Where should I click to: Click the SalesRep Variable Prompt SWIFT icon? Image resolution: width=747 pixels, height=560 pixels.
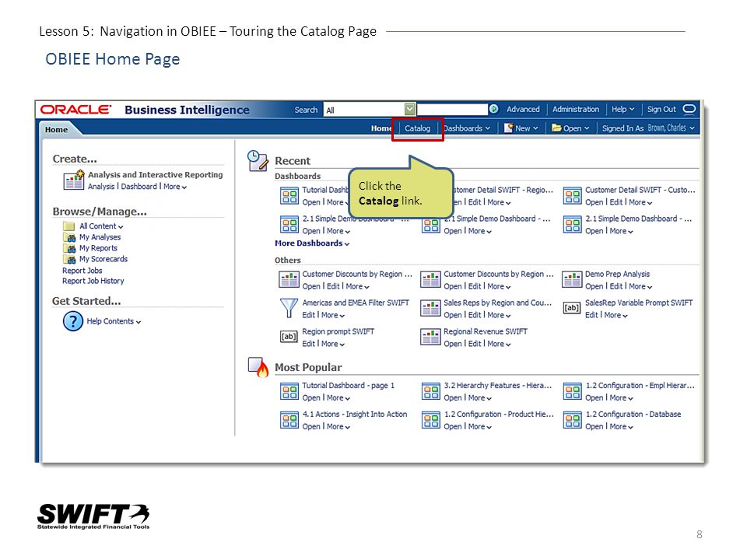point(572,308)
